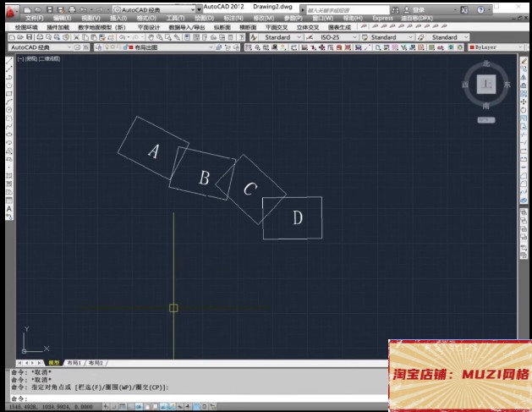
Task: Select the Line tool in Draw toolbar
Action: pyautogui.click(x=9, y=60)
